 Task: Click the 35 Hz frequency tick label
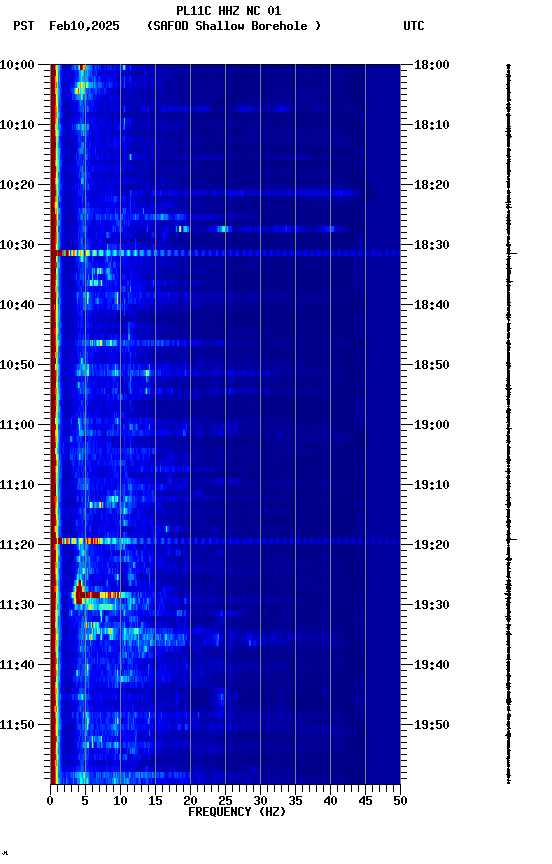click(x=295, y=801)
